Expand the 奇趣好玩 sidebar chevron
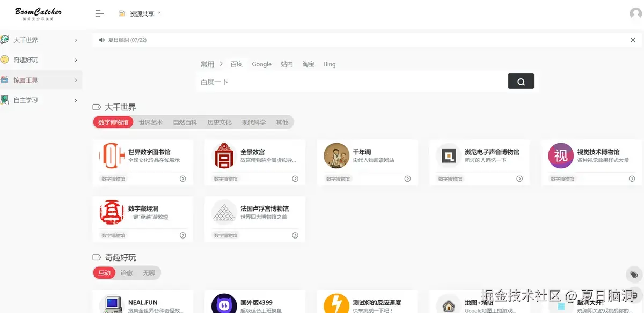 (76, 59)
